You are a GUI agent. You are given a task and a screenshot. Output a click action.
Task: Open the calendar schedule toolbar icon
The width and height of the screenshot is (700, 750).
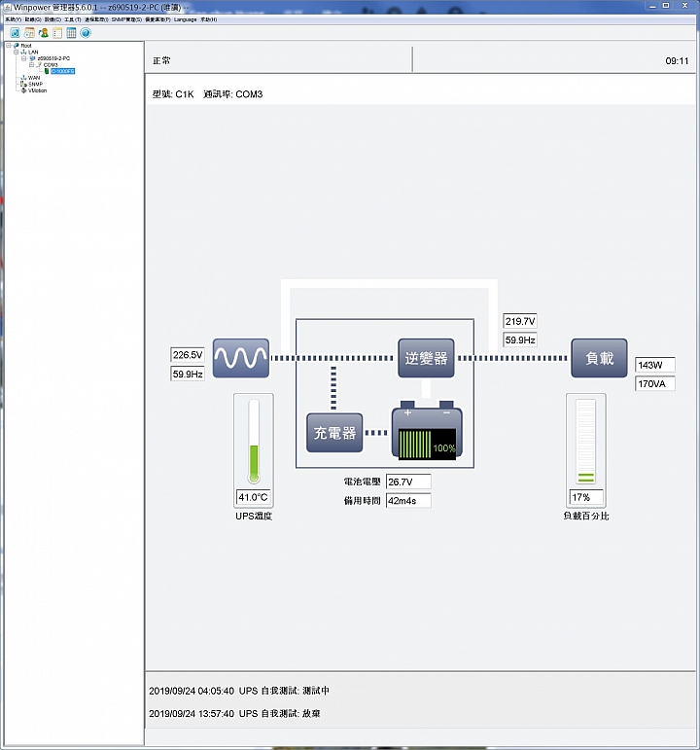coord(29,33)
